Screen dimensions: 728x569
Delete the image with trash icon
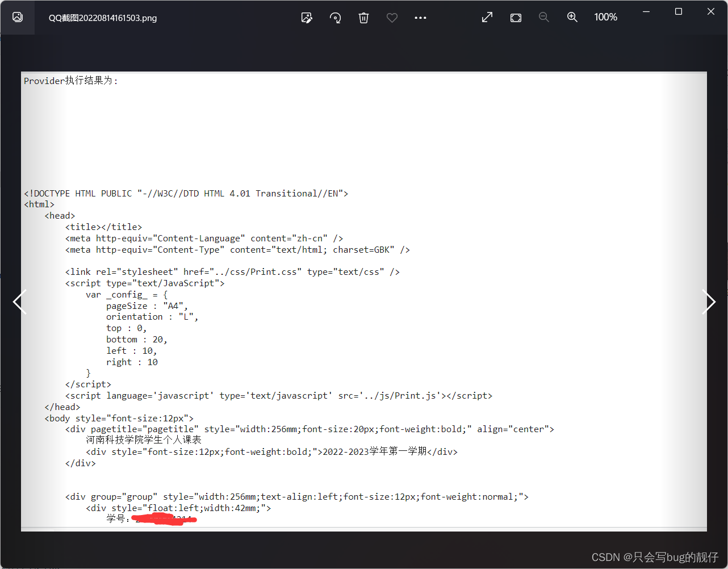pos(363,18)
